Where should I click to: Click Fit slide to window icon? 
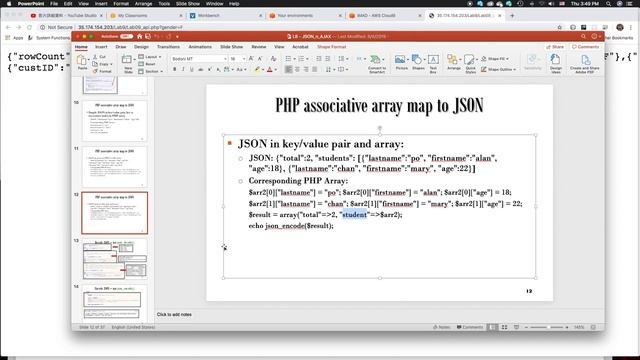click(x=593, y=327)
